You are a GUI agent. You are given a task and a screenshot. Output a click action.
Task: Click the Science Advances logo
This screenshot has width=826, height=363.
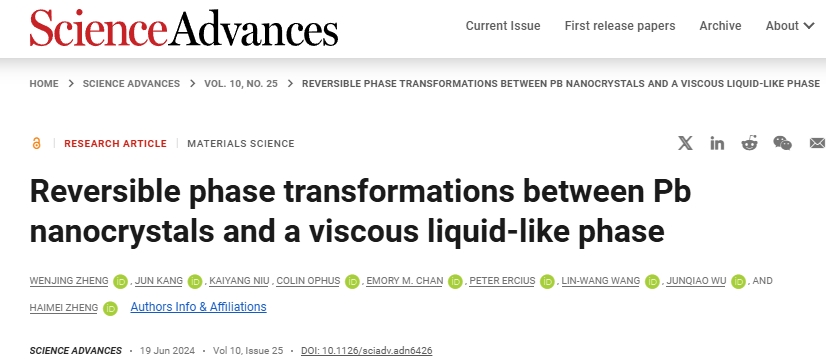(x=184, y=27)
